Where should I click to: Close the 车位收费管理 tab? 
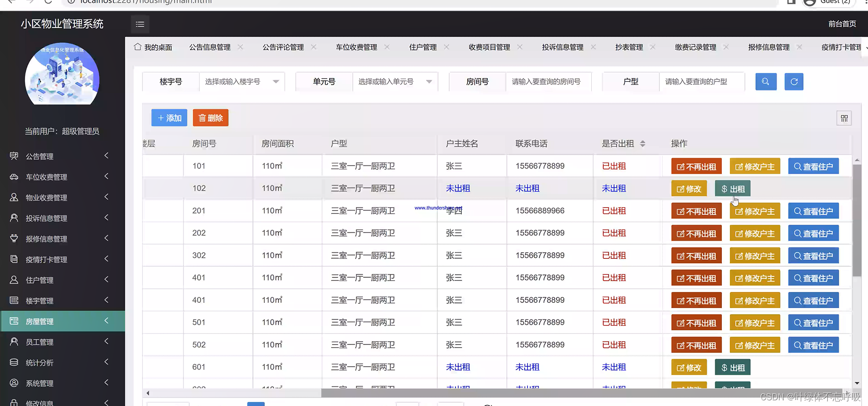[x=387, y=47]
